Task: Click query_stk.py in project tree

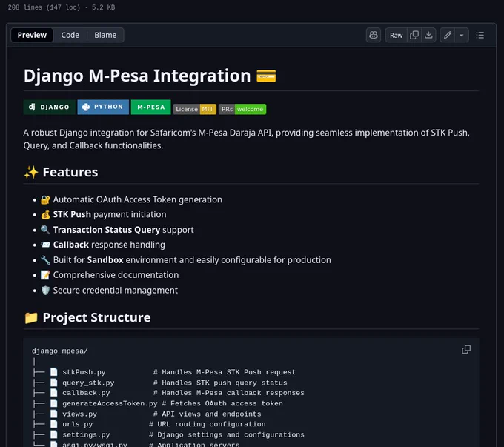Action: pyautogui.click(x=88, y=383)
